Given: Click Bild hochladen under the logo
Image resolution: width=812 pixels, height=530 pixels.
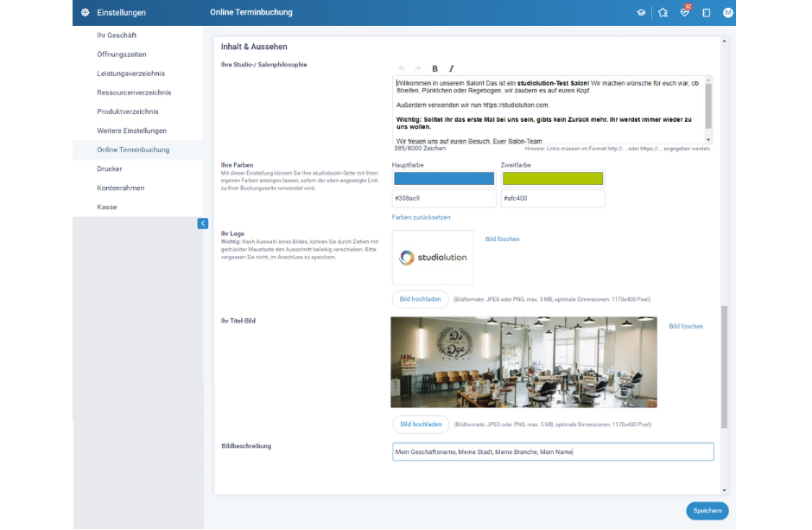Looking at the screenshot, I should click(x=420, y=299).
